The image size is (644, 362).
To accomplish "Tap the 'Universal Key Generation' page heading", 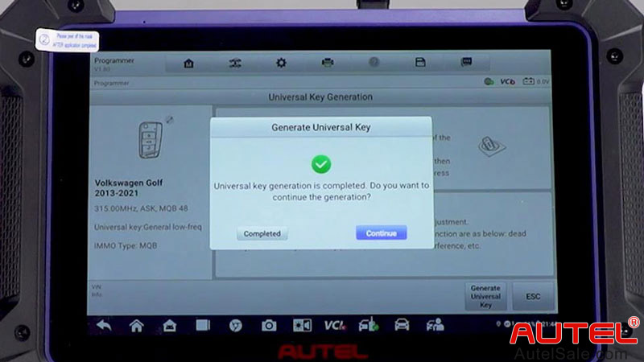I will (x=320, y=97).
